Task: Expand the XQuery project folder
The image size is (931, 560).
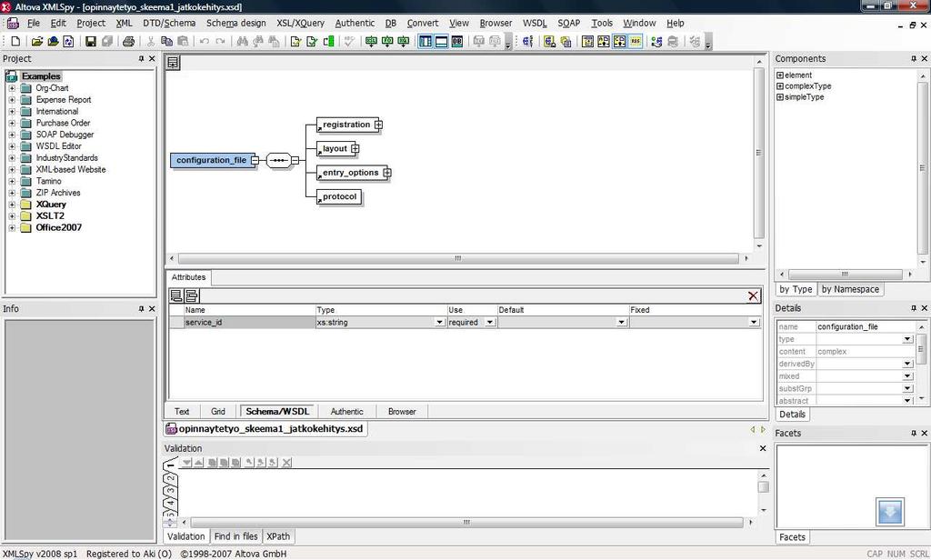Action: pyautogui.click(x=11, y=205)
